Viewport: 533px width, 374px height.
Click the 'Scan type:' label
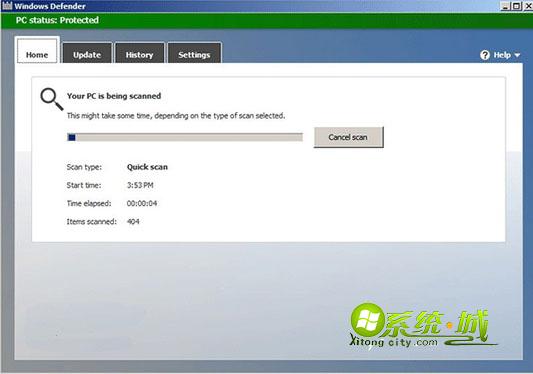tap(84, 167)
